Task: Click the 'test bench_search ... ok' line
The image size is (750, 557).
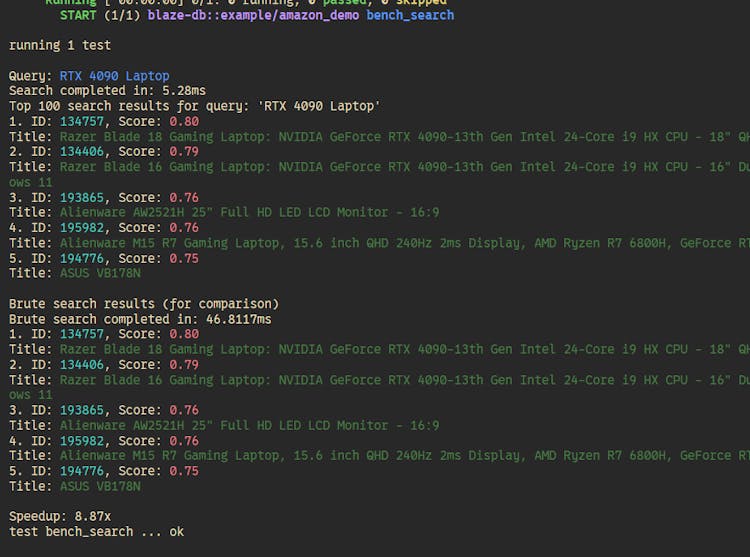Action: [96, 531]
